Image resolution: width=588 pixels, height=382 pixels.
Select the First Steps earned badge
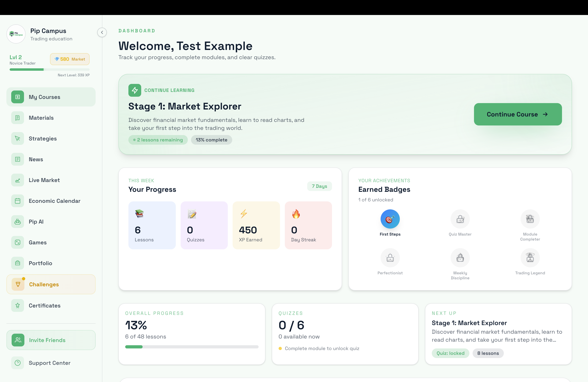[x=390, y=219]
